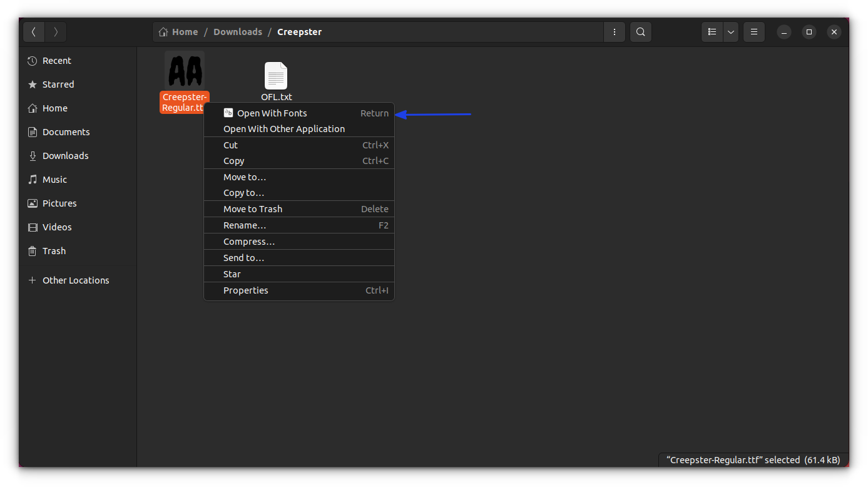This screenshot has width=868, height=487.
Task: Select the OFL.txt file thumbnail
Action: pos(276,76)
